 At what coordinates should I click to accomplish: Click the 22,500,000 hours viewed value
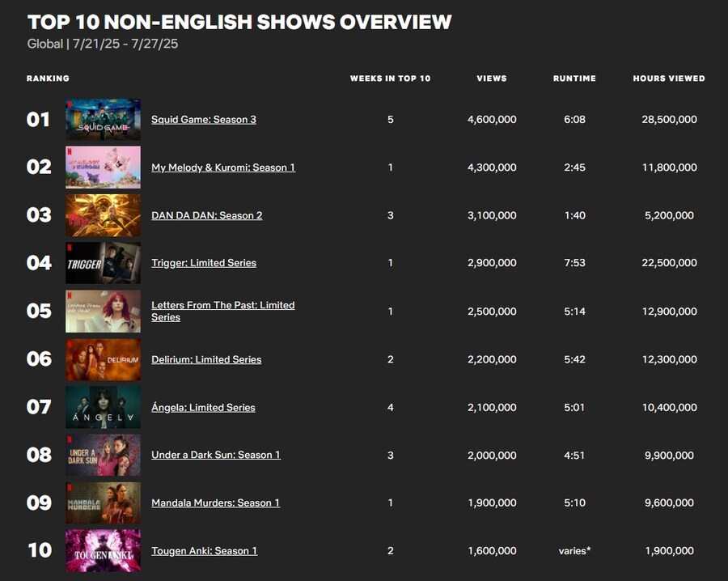pos(669,263)
